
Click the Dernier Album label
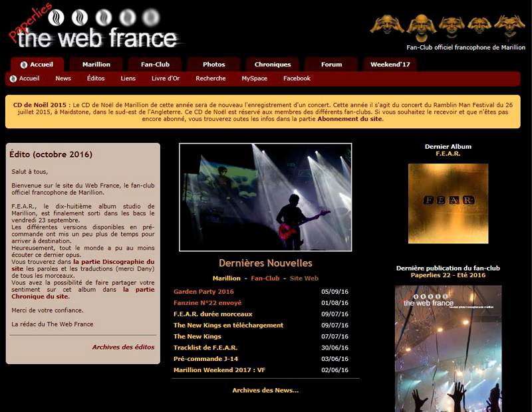coord(448,146)
